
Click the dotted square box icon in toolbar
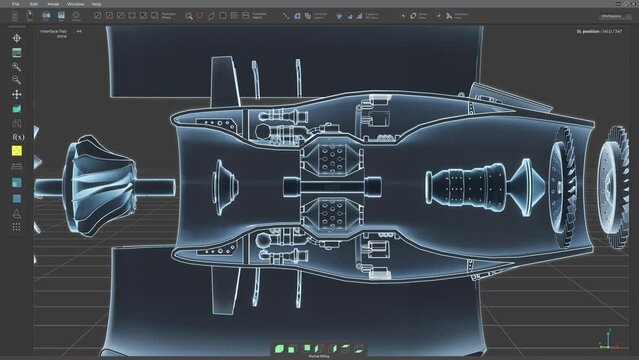(234, 15)
